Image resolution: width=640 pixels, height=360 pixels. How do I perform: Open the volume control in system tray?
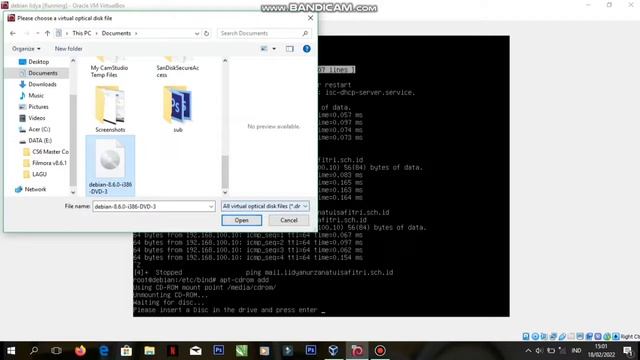(539, 351)
